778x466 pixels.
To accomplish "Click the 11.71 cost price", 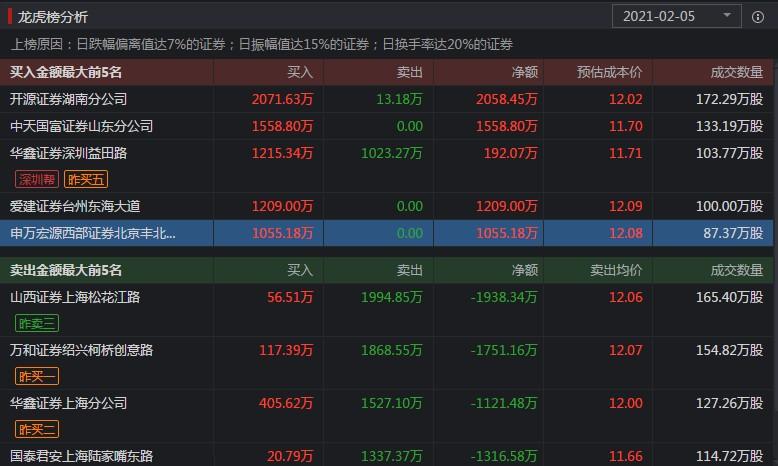I will (x=626, y=153).
